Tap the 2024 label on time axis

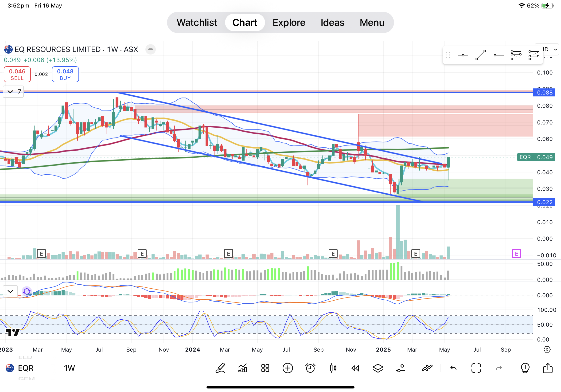coord(193,349)
